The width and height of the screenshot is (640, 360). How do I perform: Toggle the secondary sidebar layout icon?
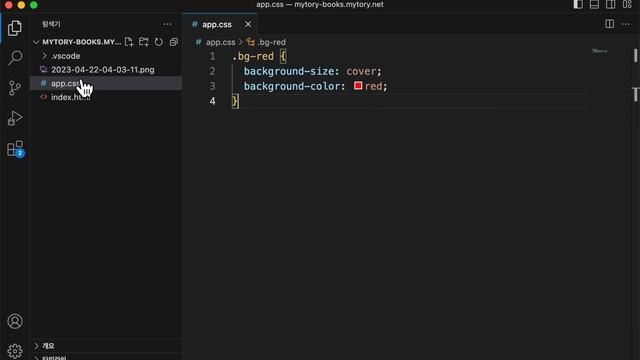[611, 4]
